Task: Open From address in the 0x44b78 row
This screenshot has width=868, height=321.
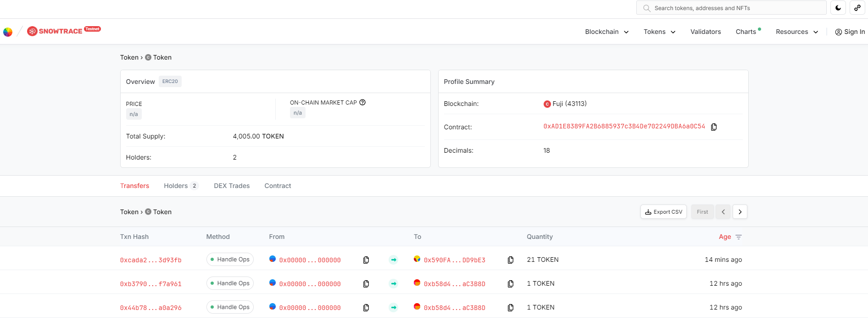Action: click(x=310, y=308)
